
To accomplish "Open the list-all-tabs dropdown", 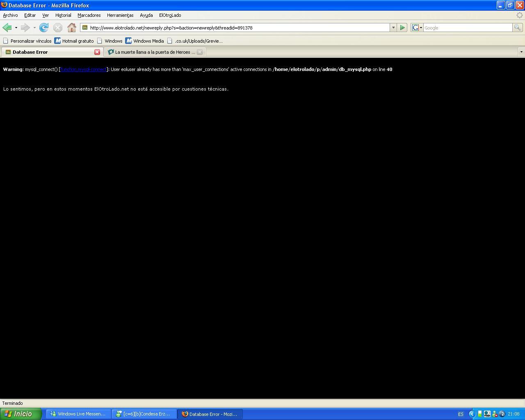I will [x=521, y=52].
